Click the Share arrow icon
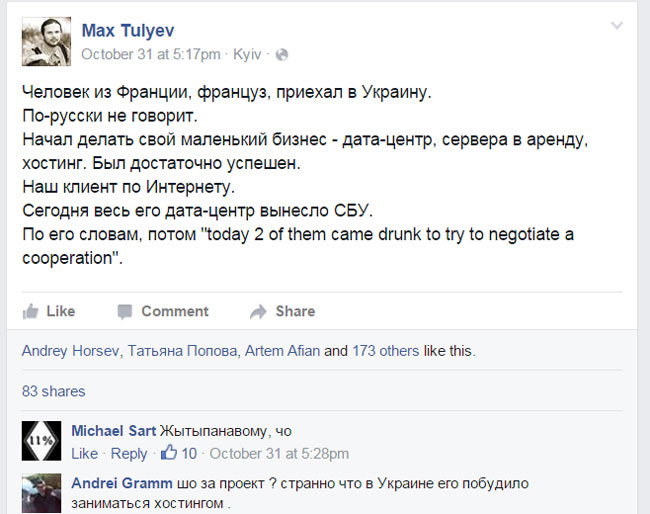 pos(258,311)
